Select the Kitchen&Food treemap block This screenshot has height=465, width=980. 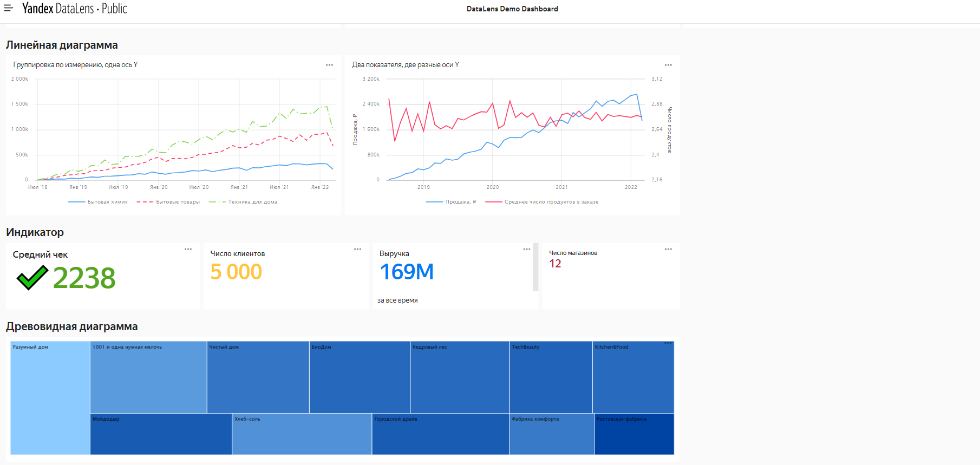pos(633,377)
